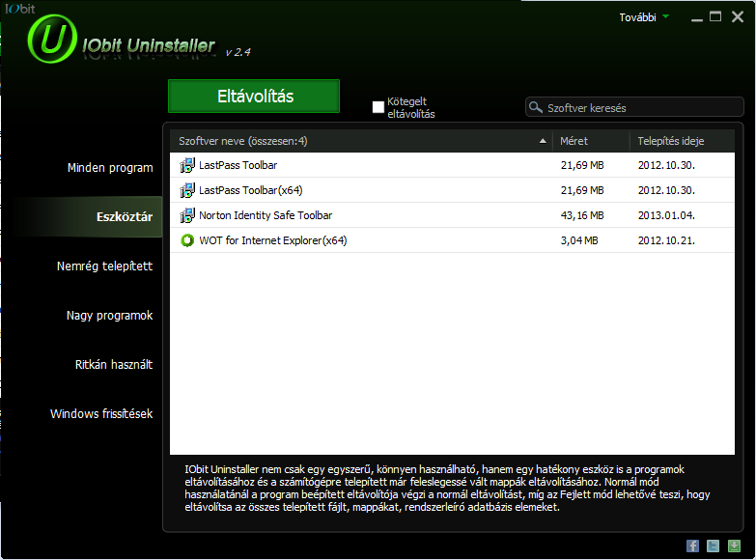
Task: Select the Norton Identity Safe Toolbar name
Action: (266, 215)
